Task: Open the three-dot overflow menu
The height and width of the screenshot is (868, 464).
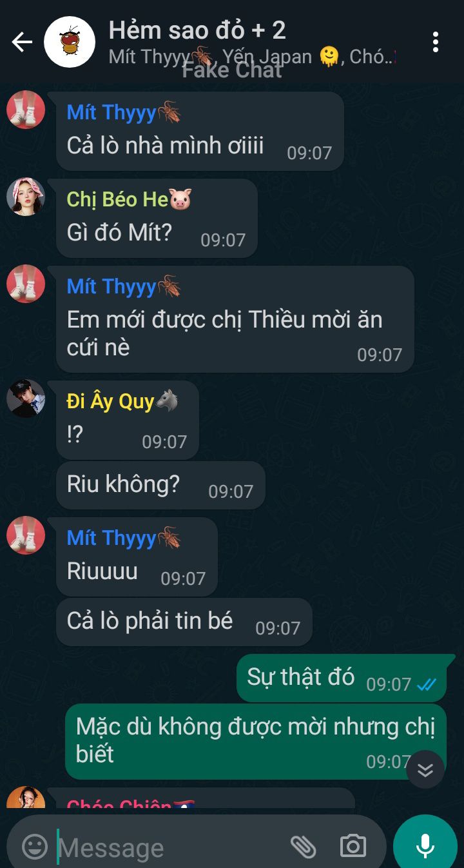Action: 436,42
